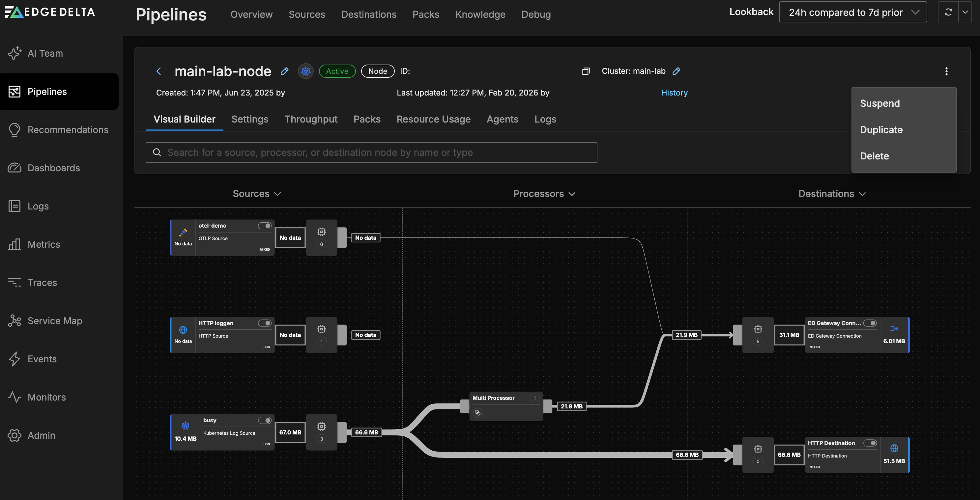Click the refresh icon near Lookback
Image resolution: width=980 pixels, height=500 pixels.
point(948,12)
